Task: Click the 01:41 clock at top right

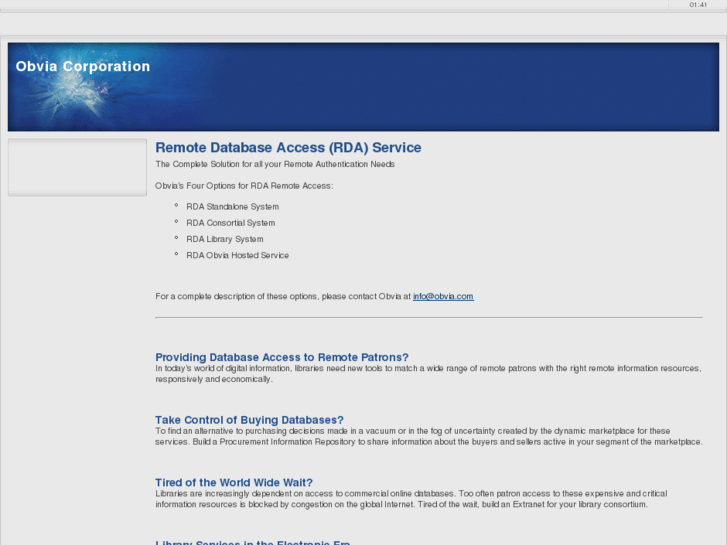Action: (698, 5)
